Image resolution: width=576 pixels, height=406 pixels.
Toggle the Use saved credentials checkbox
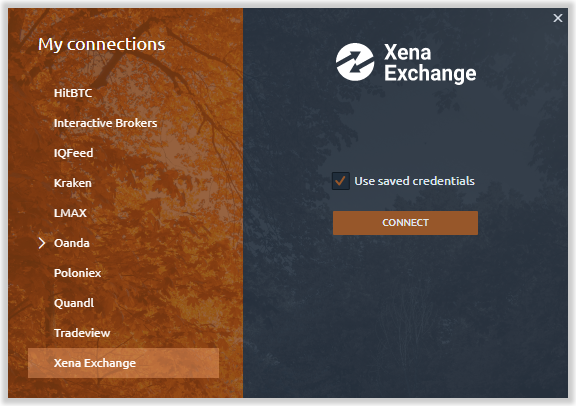click(341, 181)
